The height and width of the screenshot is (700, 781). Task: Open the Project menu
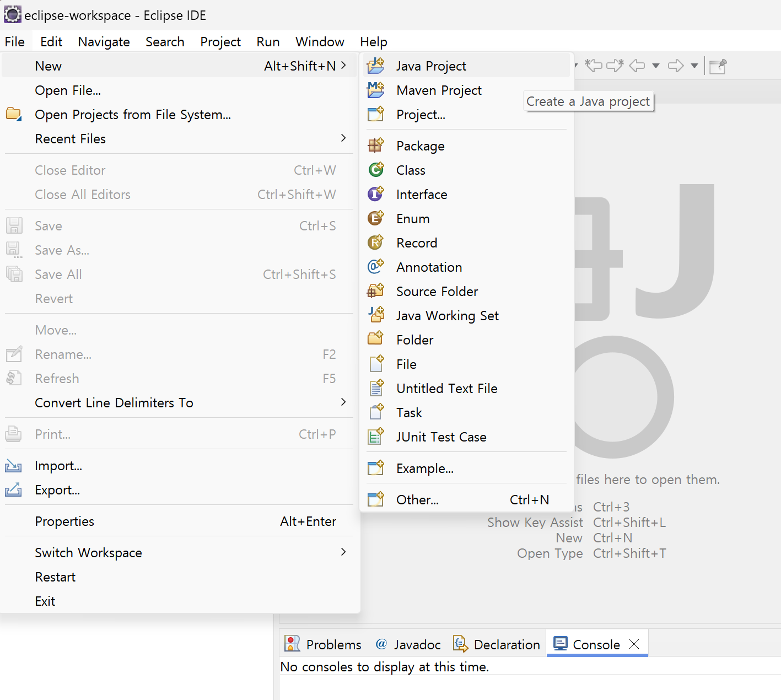pyautogui.click(x=220, y=42)
